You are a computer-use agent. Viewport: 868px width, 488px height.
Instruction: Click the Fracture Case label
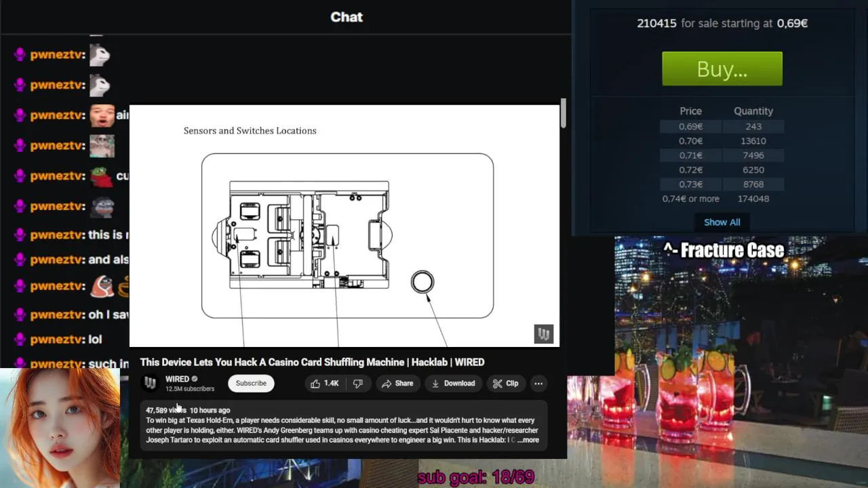pyautogui.click(x=724, y=250)
